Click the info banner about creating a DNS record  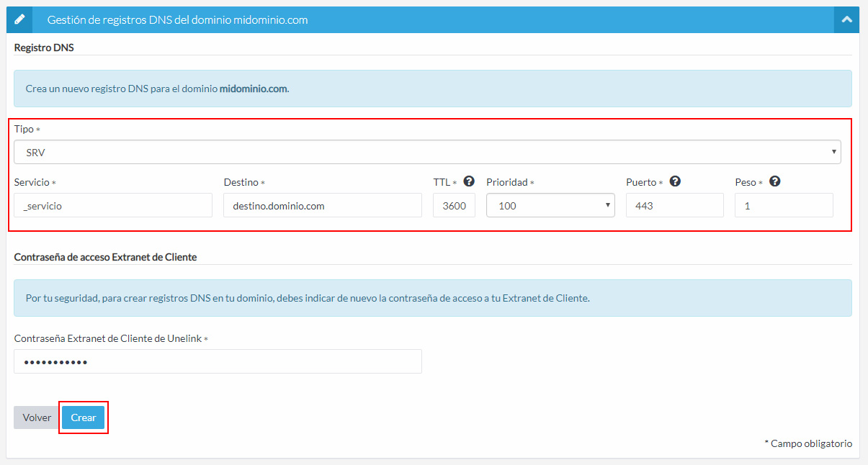[x=432, y=89]
